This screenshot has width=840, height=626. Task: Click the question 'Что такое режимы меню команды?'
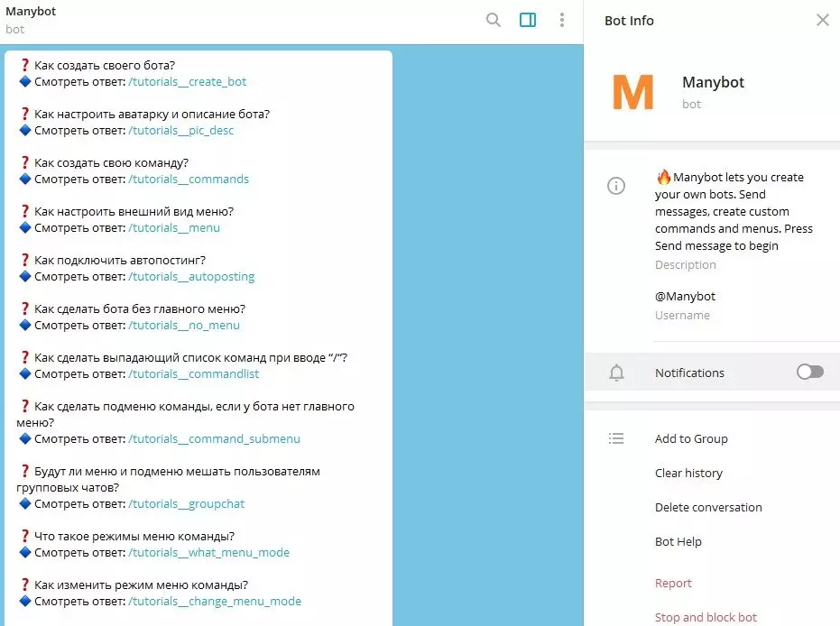(134, 536)
